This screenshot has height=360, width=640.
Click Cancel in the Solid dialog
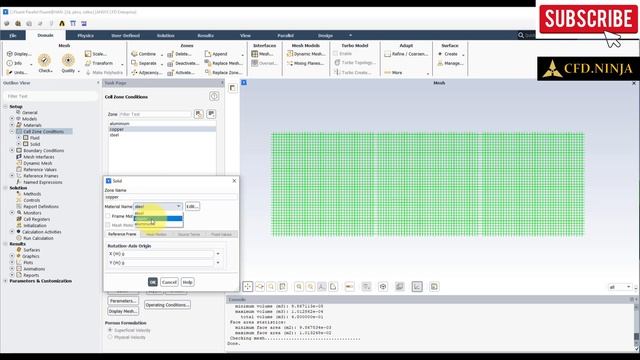tap(169, 282)
